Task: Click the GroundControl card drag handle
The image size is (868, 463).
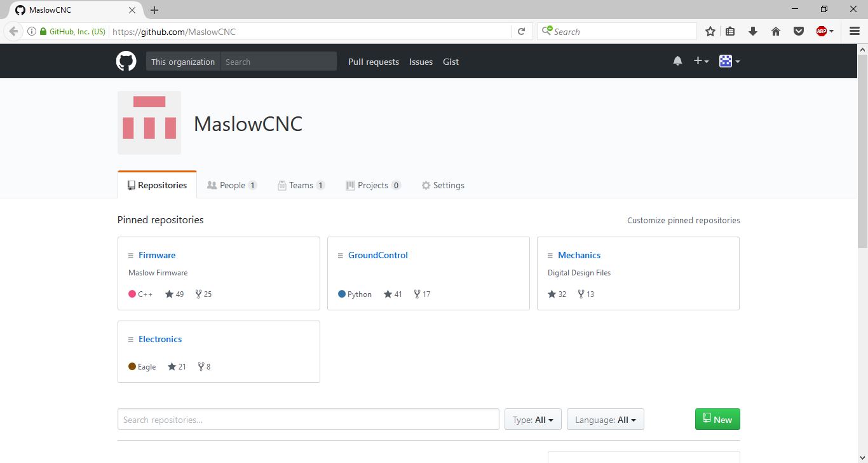Action: [x=341, y=256]
